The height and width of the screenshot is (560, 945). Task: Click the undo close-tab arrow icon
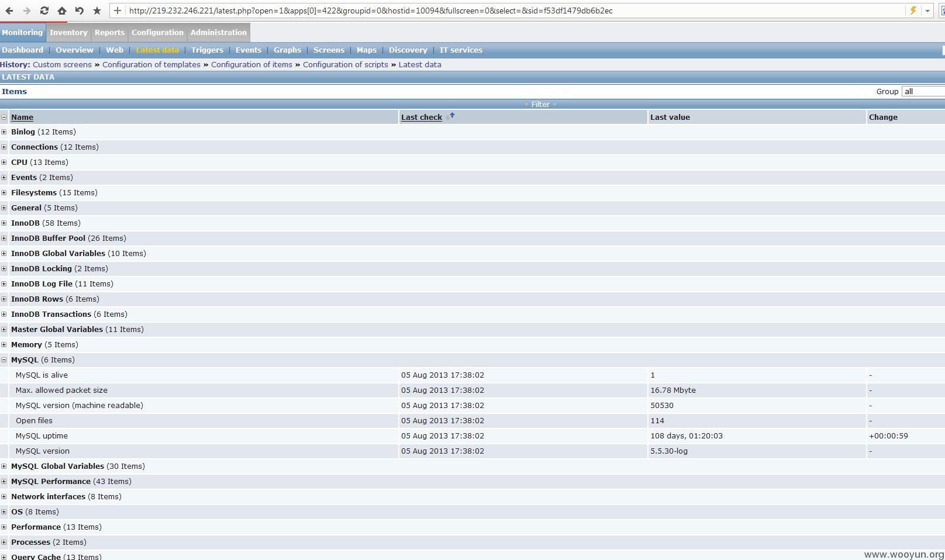[x=80, y=11]
